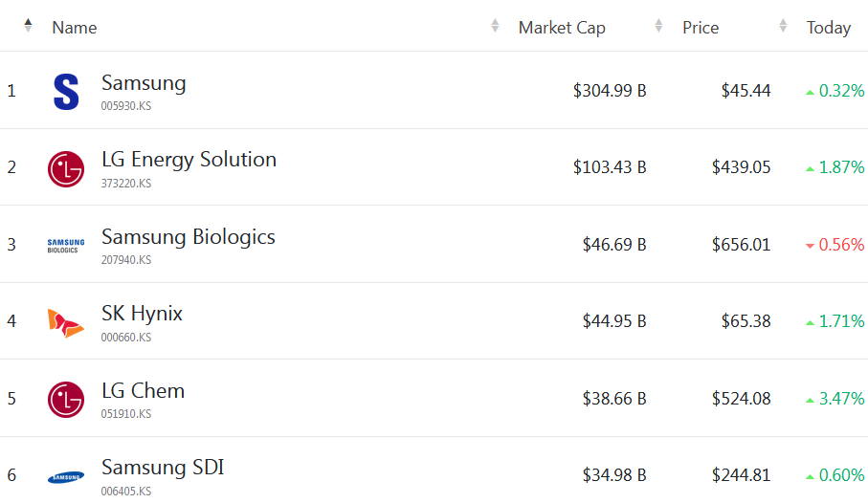
Task: Sort by Today percentage change header
Action: click(x=829, y=28)
